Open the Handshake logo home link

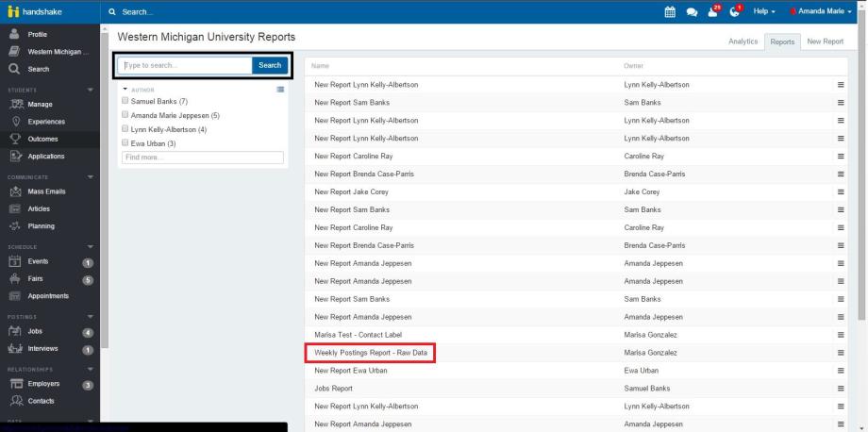click(34, 11)
